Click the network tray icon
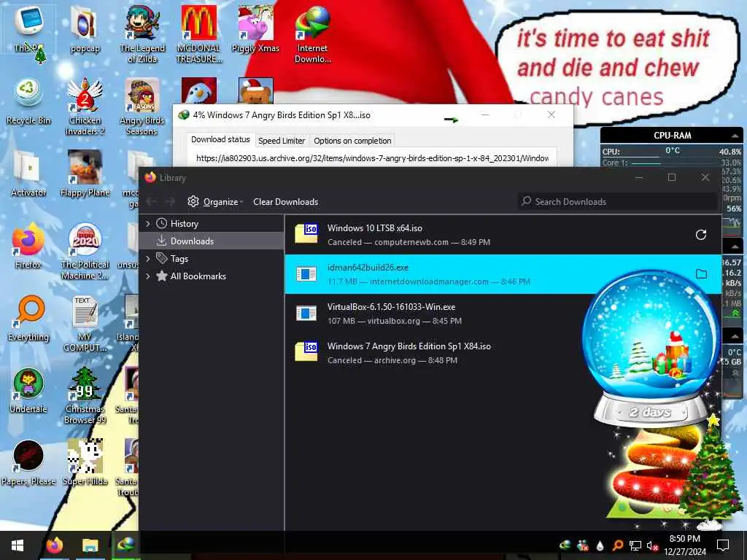747x560 pixels. point(635,545)
